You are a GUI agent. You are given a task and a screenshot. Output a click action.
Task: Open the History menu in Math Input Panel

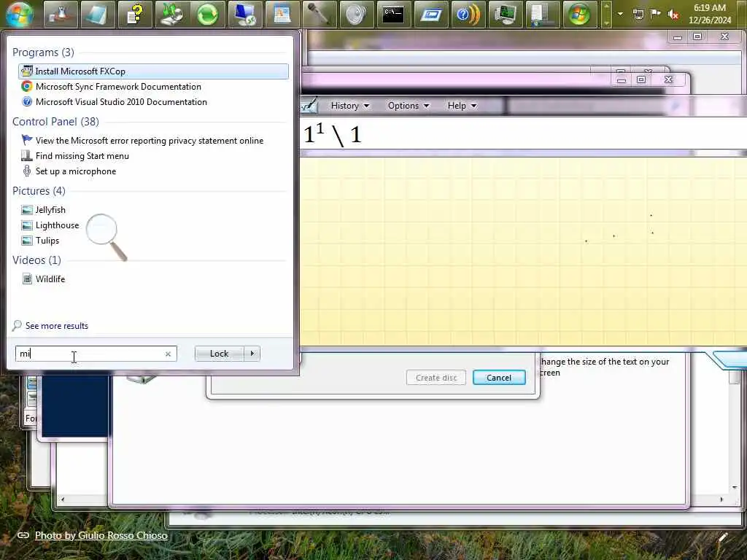(x=350, y=106)
